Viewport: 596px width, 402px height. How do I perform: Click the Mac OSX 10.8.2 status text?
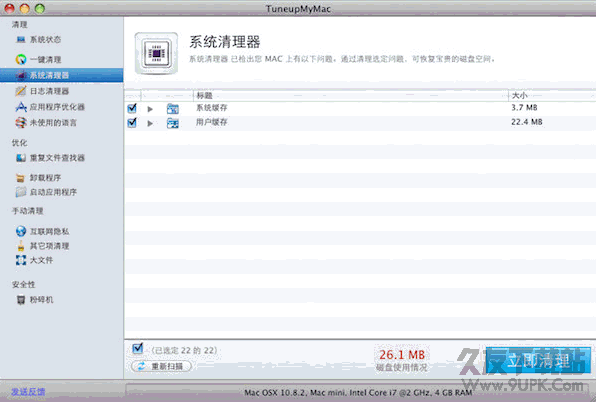tap(358, 393)
